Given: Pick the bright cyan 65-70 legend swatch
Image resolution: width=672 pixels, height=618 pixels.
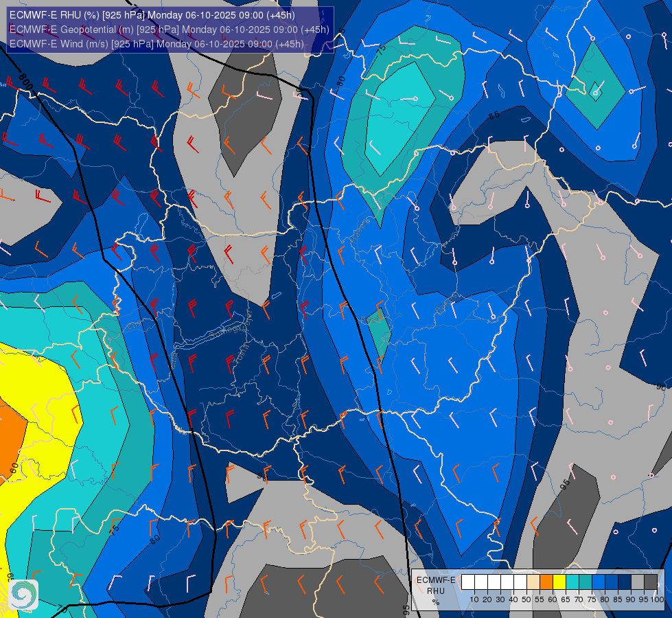Looking at the screenshot, I should [x=572, y=582].
